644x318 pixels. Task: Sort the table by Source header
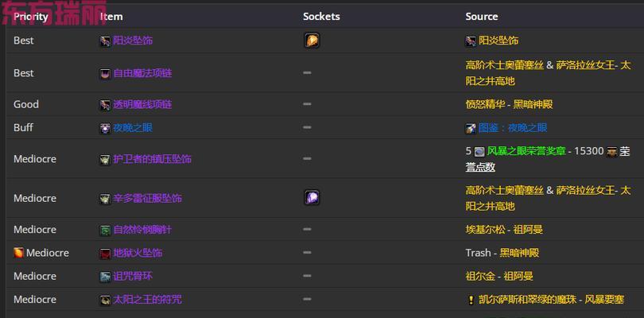pyautogui.click(x=481, y=17)
